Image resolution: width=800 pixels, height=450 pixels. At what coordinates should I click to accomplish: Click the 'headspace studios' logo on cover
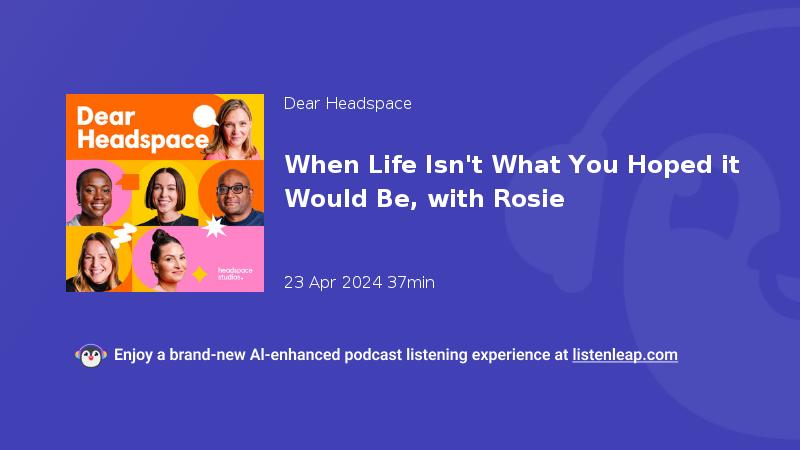point(235,273)
